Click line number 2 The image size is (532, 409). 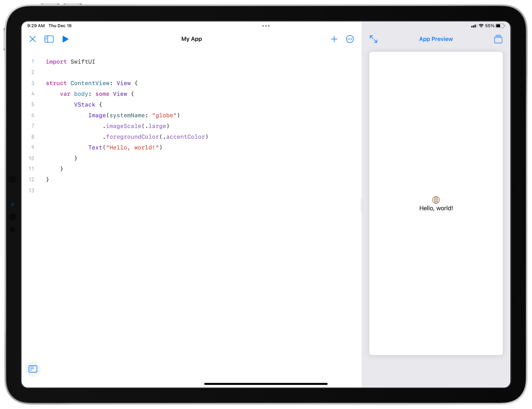33,72
